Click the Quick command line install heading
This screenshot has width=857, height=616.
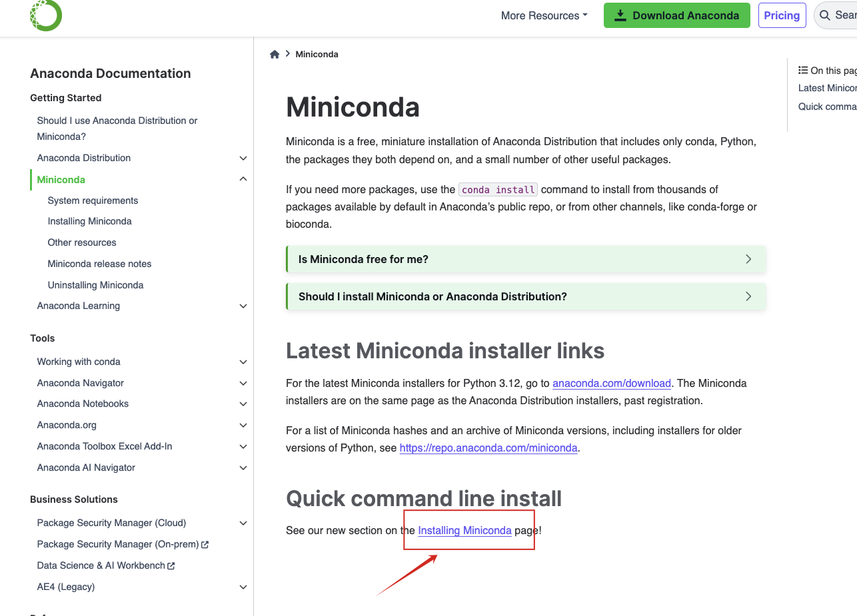coord(424,499)
